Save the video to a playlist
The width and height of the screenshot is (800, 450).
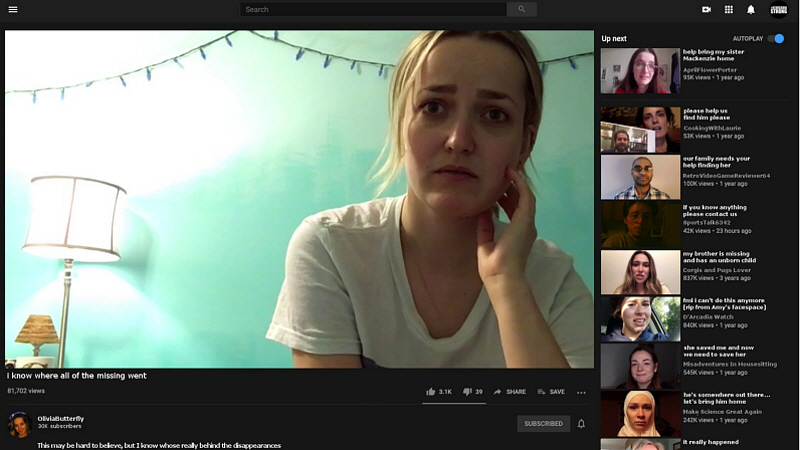551,392
